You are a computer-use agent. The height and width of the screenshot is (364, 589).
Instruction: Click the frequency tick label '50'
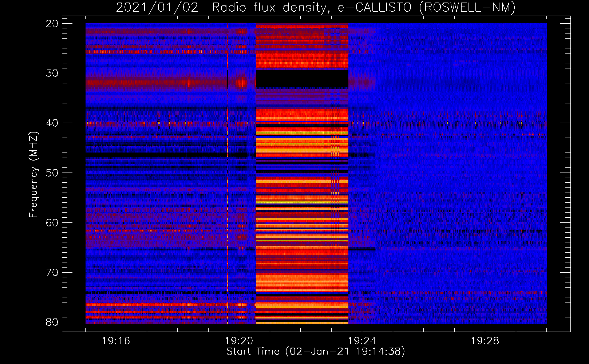click(52, 173)
